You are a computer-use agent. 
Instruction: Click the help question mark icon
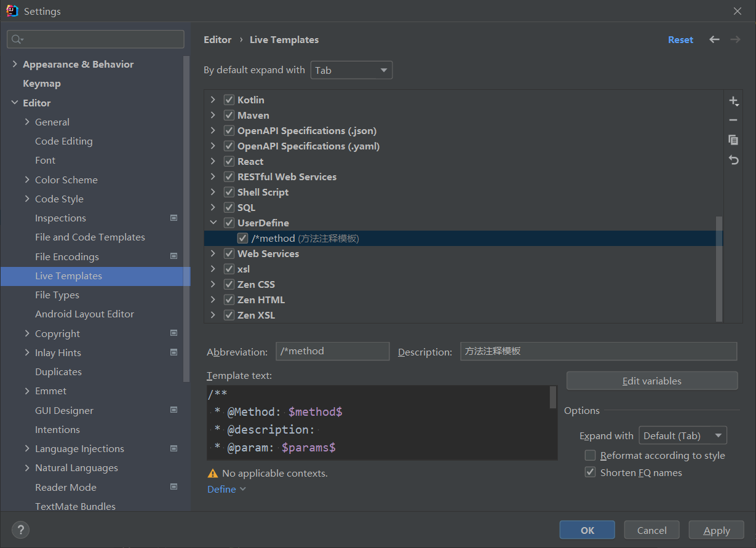tap(20, 530)
